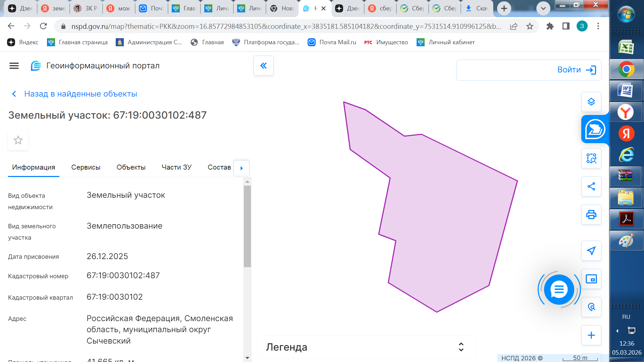The image size is (644, 362).
Task: Toggle the browser side panel
Action: pyautogui.click(x=566, y=26)
